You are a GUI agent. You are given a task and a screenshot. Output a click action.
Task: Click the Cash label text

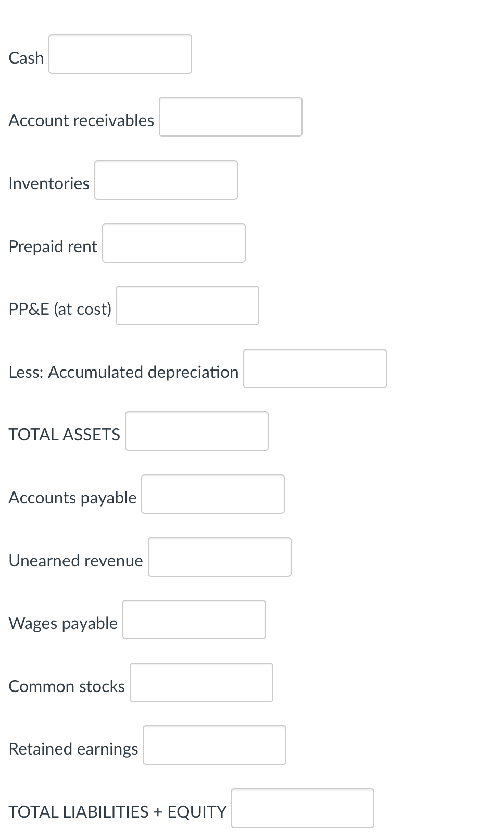tap(26, 58)
